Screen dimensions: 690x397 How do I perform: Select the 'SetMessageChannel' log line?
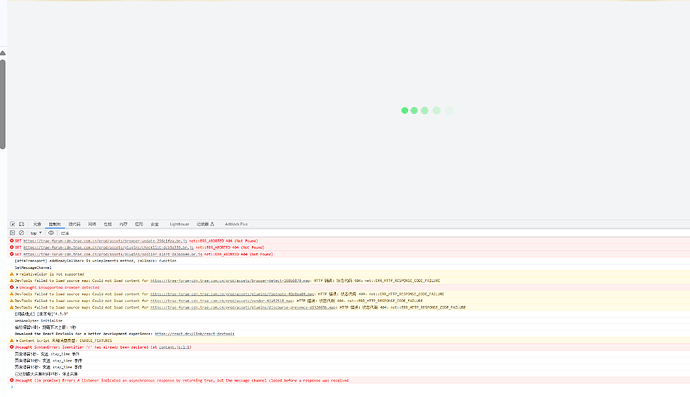[x=33, y=267]
